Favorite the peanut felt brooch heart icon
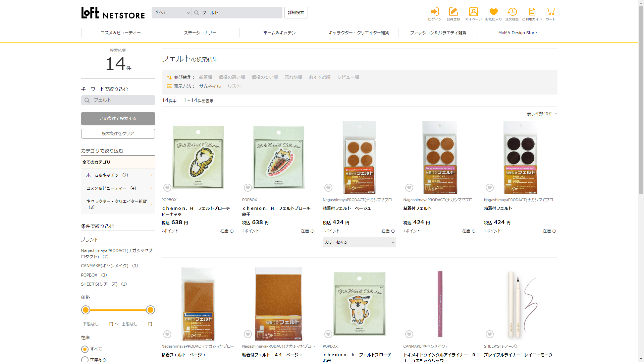Screen dimensions: 644x362 tap(167, 188)
